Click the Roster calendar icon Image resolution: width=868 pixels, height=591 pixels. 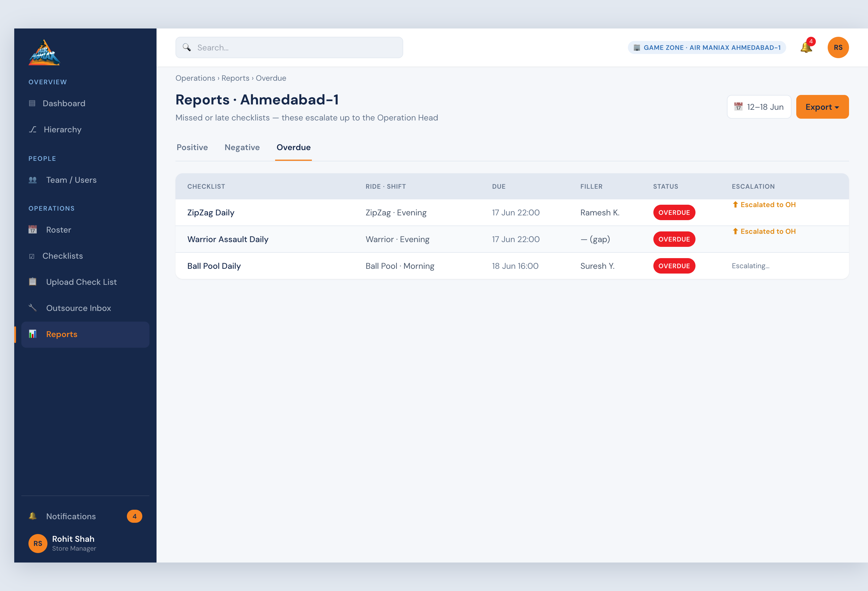point(33,230)
